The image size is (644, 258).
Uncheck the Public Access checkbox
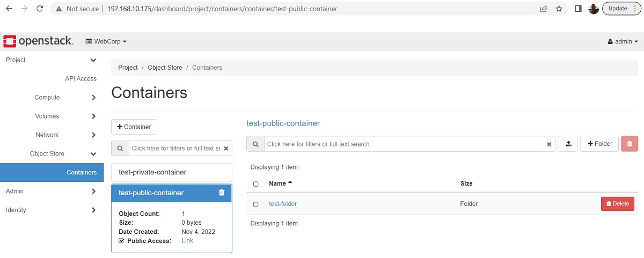[x=121, y=241]
